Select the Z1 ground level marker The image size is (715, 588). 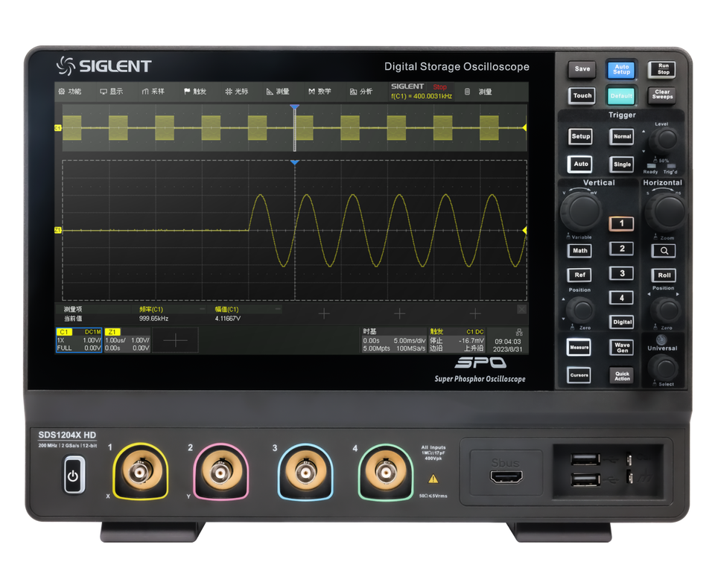[x=58, y=230]
